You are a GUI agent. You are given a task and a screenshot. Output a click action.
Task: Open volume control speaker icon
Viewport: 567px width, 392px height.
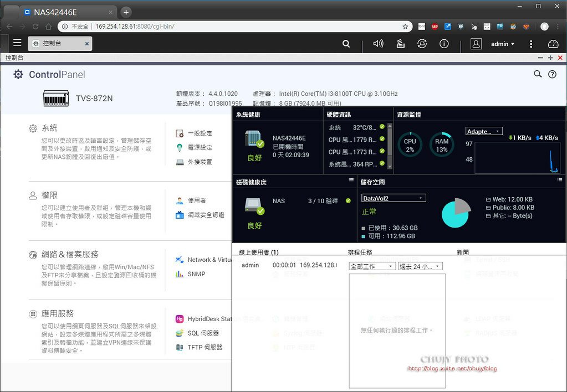click(378, 44)
